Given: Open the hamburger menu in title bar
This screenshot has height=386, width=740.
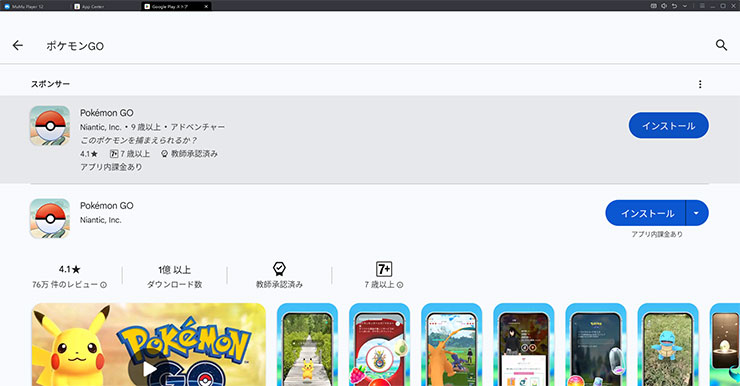Looking at the screenshot, I should click(x=702, y=6).
